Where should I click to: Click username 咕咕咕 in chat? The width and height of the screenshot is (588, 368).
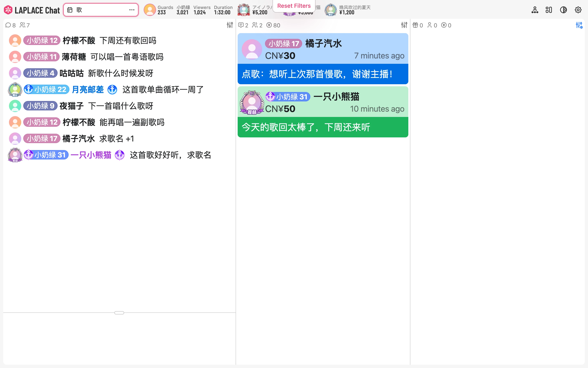point(71,73)
